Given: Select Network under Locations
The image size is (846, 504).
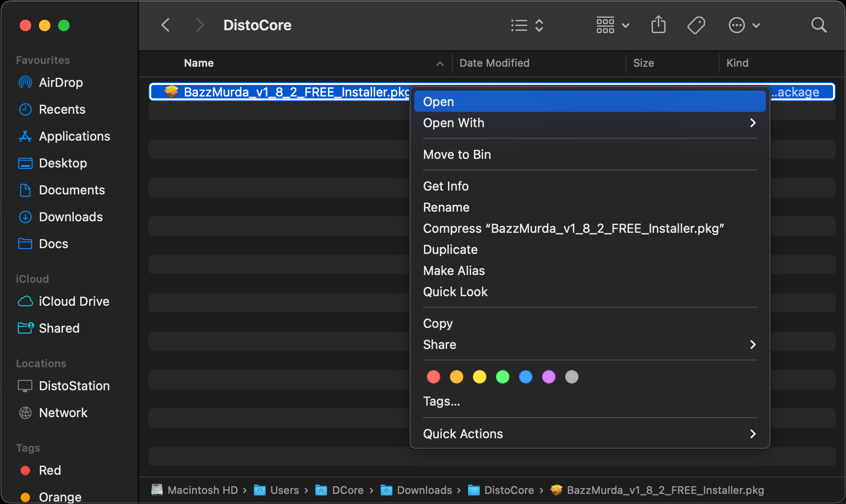Looking at the screenshot, I should click(x=52, y=413).
